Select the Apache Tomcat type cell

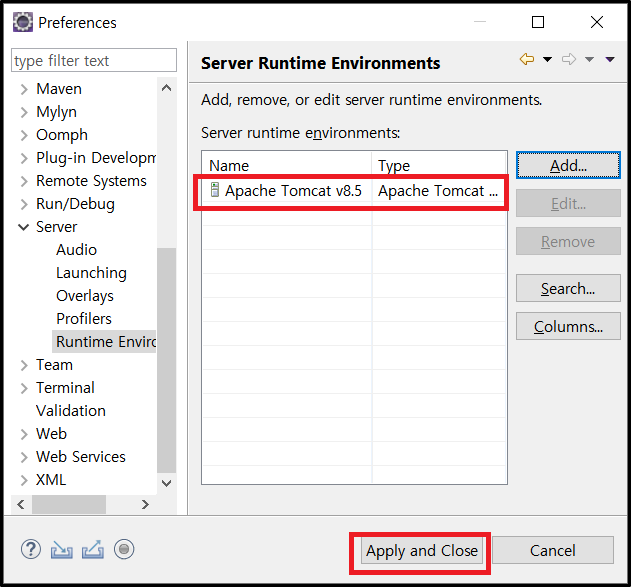pyautogui.click(x=438, y=190)
